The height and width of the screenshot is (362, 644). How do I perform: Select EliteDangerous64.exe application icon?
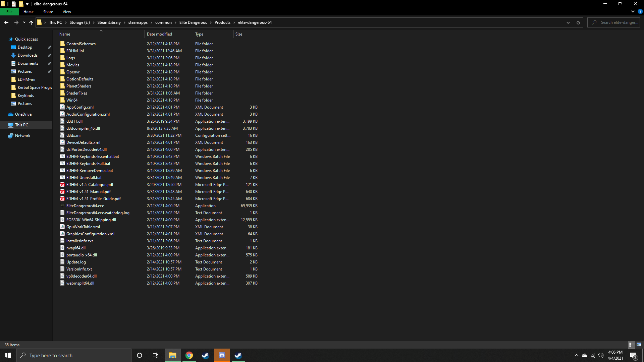pyautogui.click(x=62, y=206)
